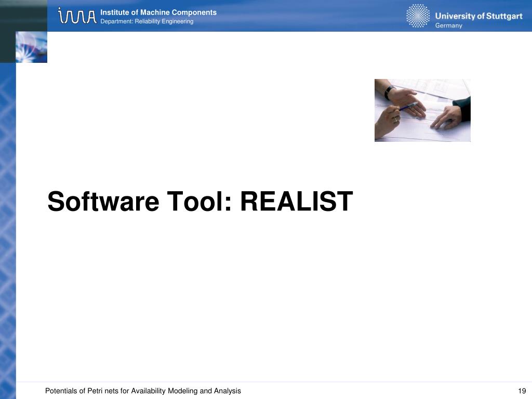Click the hands-over-documents photo

[x=422, y=110]
